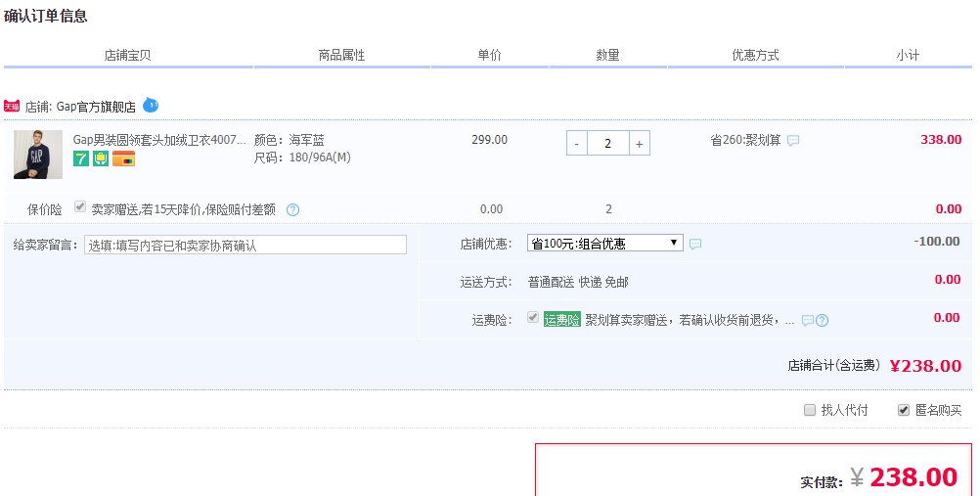Click the green shield guarantee icon under the product title
The height and width of the screenshot is (496, 980).
coord(100,158)
